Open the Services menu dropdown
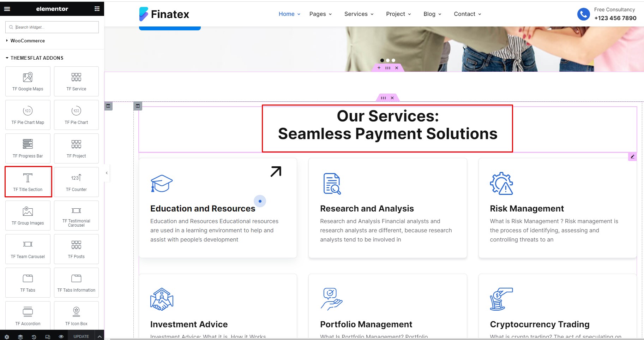Image resolution: width=644 pixels, height=340 pixels. pos(359,14)
